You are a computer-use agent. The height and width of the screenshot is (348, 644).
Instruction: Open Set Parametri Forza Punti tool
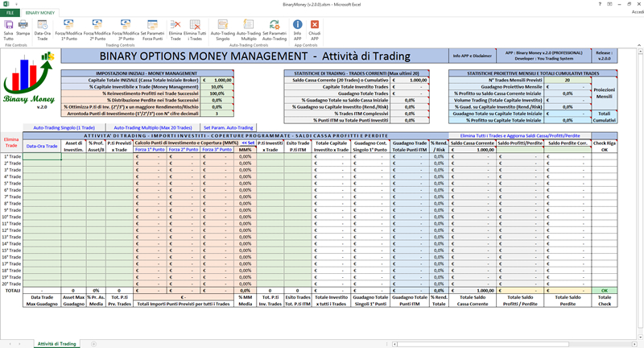152,30
